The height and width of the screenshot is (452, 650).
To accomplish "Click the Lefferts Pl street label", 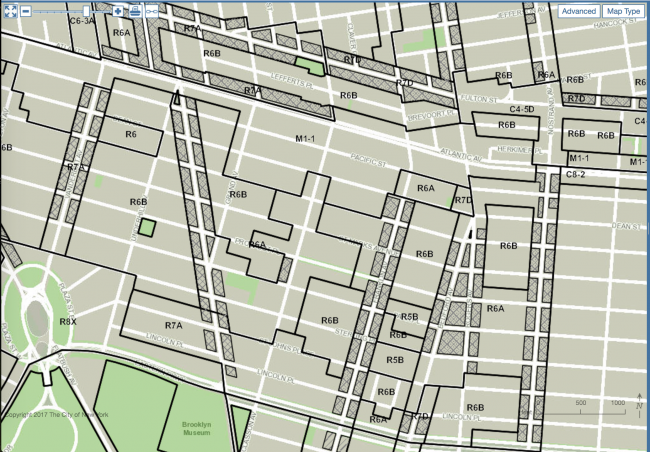I will tap(292, 80).
